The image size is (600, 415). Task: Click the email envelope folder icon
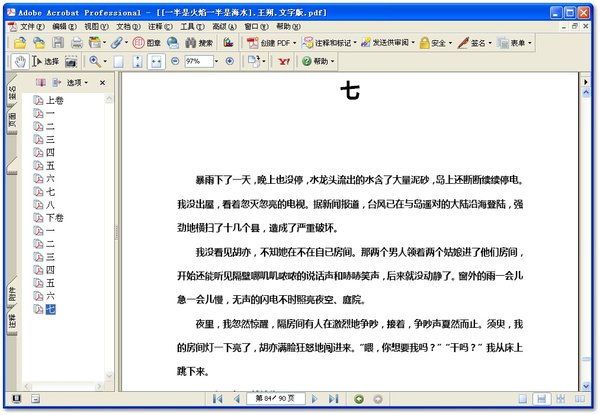(39, 42)
